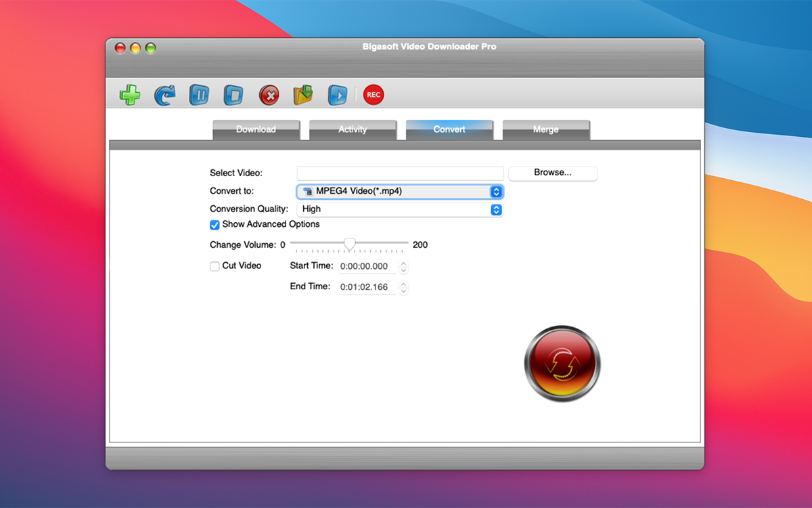The height and width of the screenshot is (508, 812).
Task: Click the Start Time field
Action: [369, 267]
